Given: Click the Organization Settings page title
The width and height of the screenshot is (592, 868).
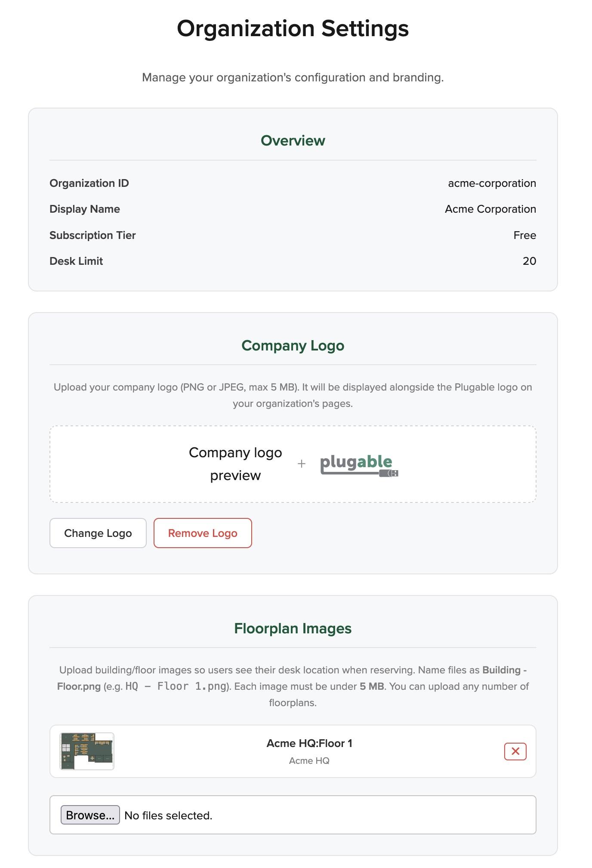Looking at the screenshot, I should 293,28.
